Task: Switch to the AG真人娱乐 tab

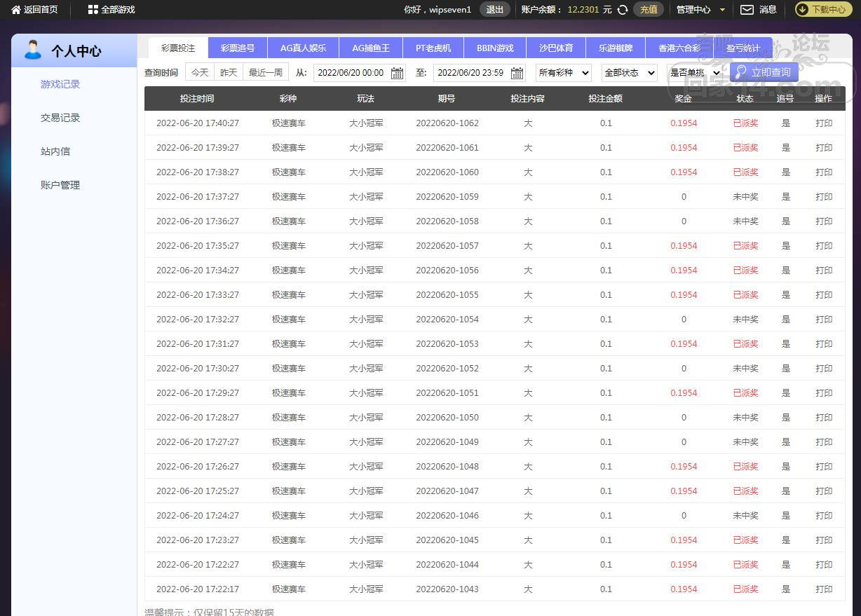Action: [303, 48]
